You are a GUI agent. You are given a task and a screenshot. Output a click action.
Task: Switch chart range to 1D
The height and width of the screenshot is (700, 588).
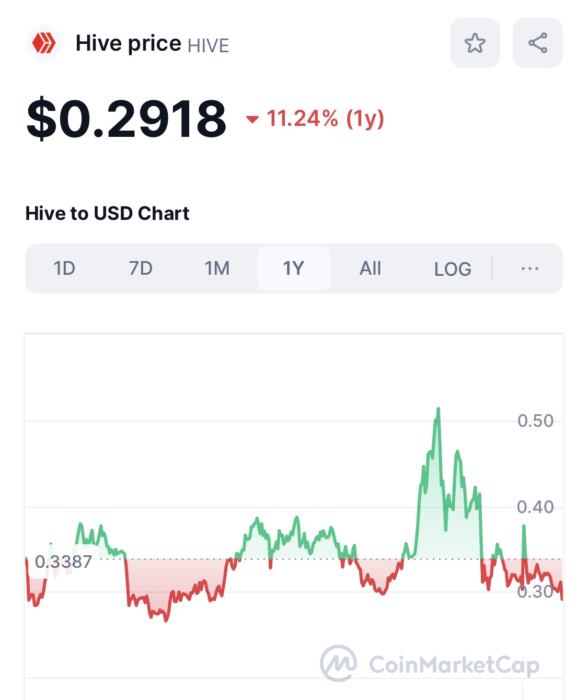pos(64,269)
